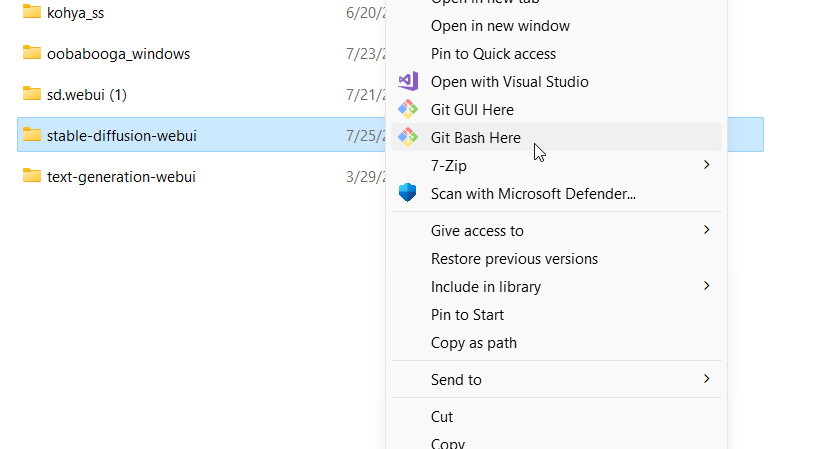Choose Restore previous versions
Image resolution: width=826 pixels, height=449 pixels.
click(x=514, y=259)
